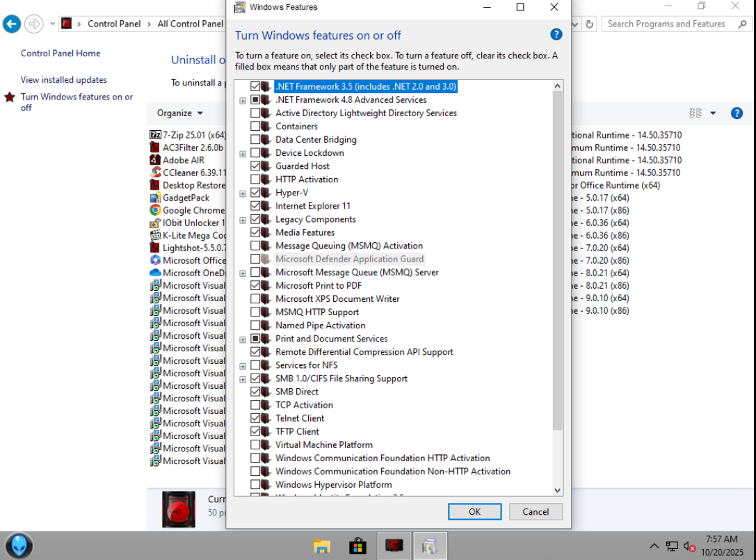Select the K-Lite Mega Codec icon
The height and width of the screenshot is (560, 756).
click(155, 235)
